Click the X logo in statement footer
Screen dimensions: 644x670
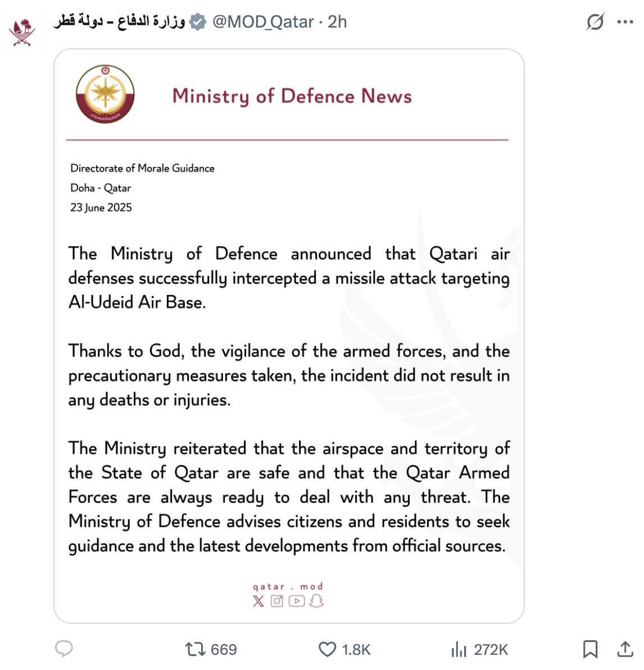258,601
